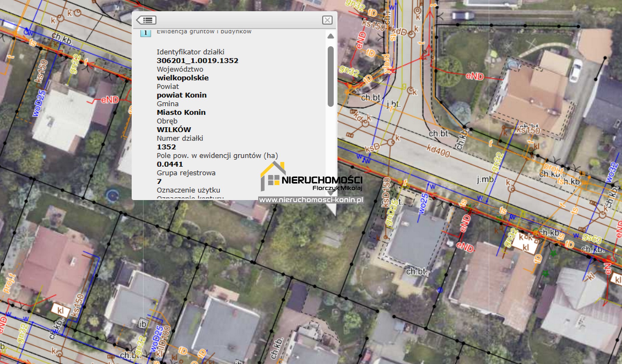Select the numbered '1' result icon

(146, 32)
